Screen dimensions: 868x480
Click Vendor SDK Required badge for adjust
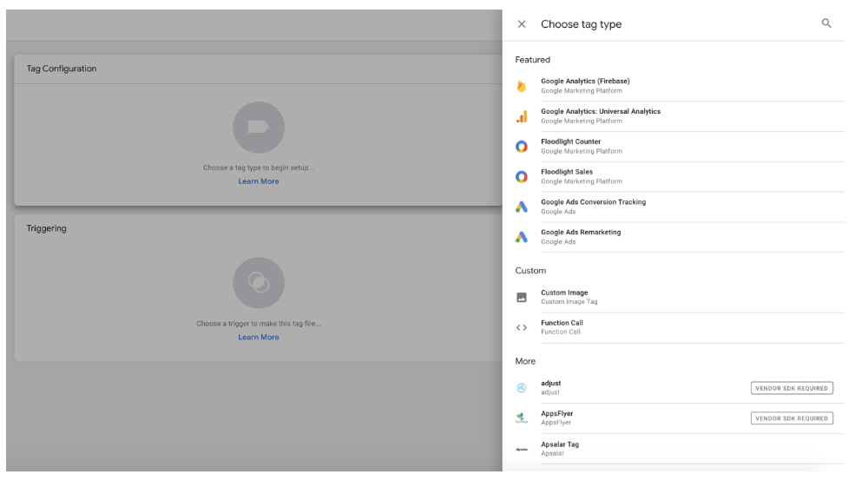(x=792, y=388)
